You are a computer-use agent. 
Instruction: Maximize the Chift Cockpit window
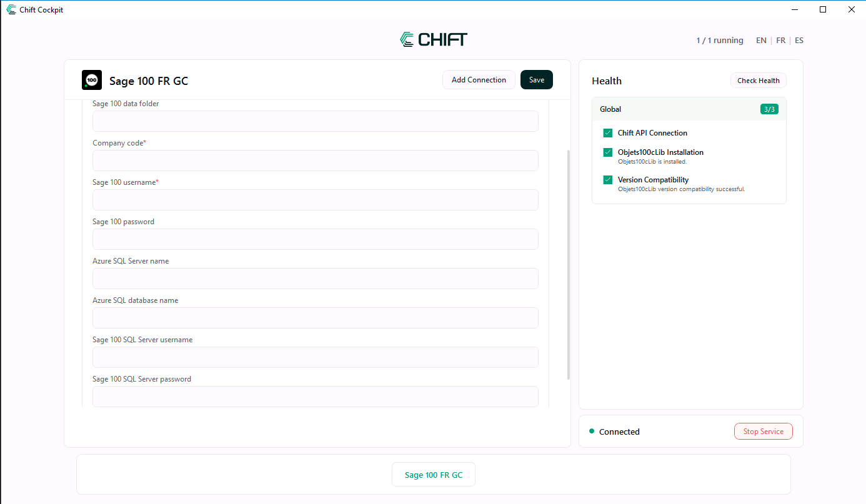(823, 9)
